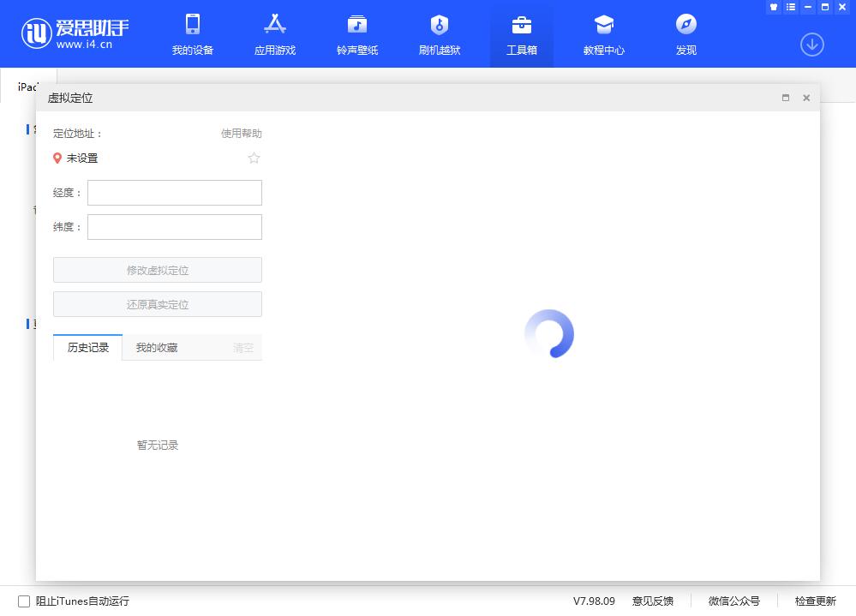Image resolution: width=856 pixels, height=616 pixels.
Task: Open 铃声壁纸 ringtones and wallpapers
Action: point(357,34)
